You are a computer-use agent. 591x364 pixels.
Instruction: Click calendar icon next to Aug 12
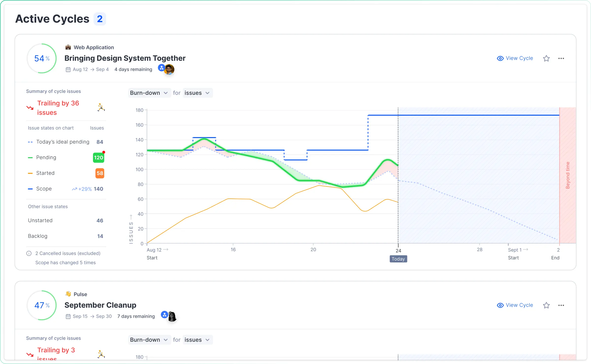68,70
